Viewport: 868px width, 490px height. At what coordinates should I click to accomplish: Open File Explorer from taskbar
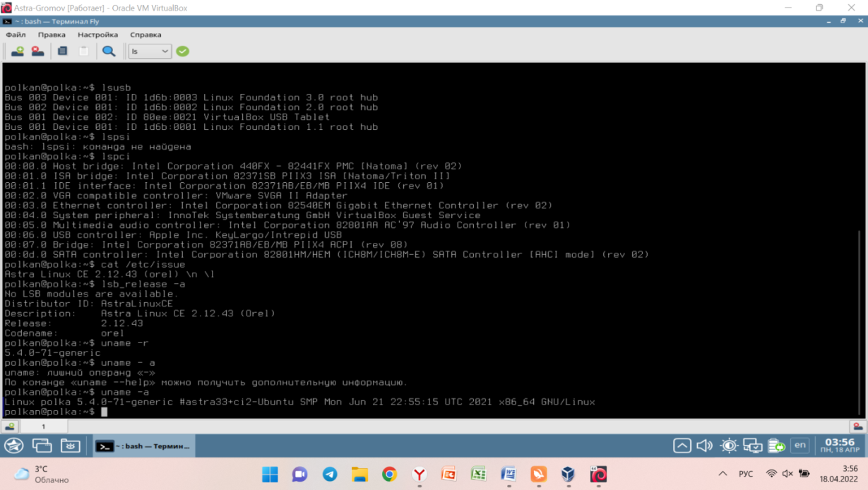click(359, 474)
